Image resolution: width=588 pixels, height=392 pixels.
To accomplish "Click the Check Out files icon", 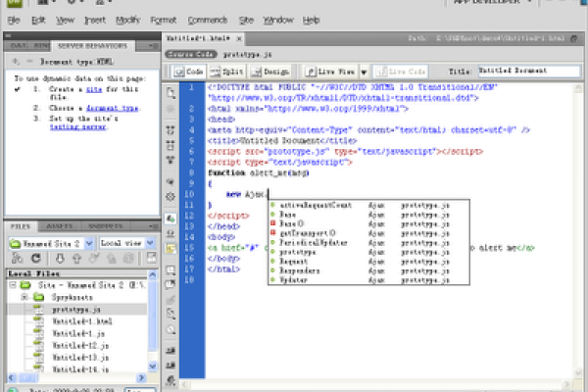I will 94,258.
